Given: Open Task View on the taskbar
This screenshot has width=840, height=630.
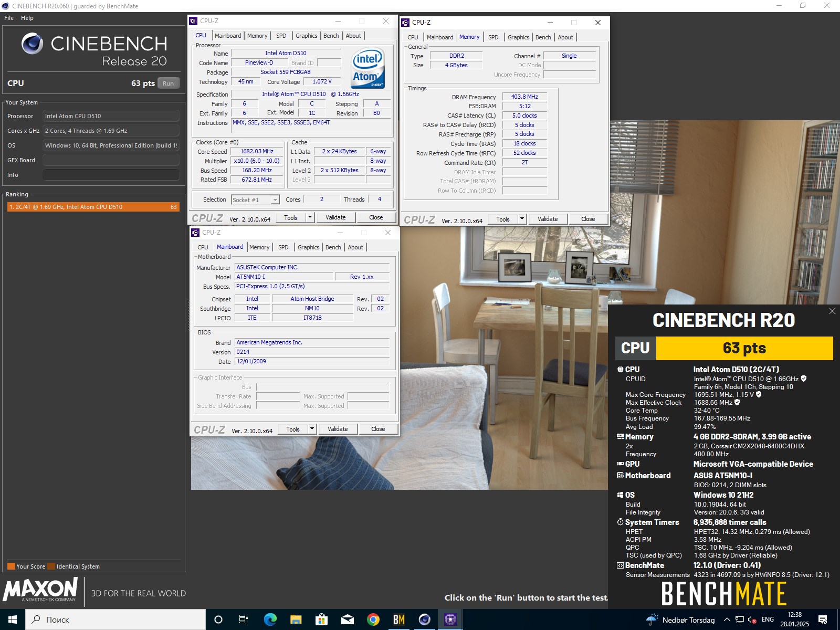Looking at the screenshot, I should (x=244, y=619).
